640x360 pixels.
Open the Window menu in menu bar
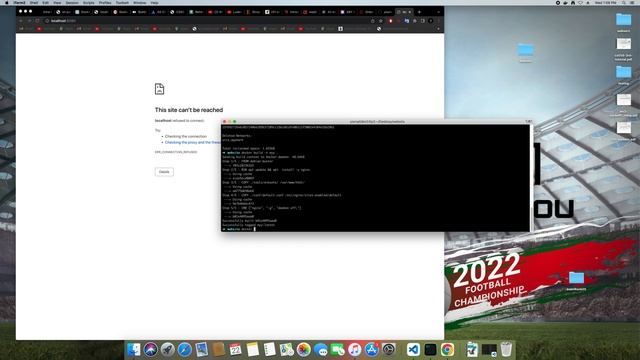140,2
